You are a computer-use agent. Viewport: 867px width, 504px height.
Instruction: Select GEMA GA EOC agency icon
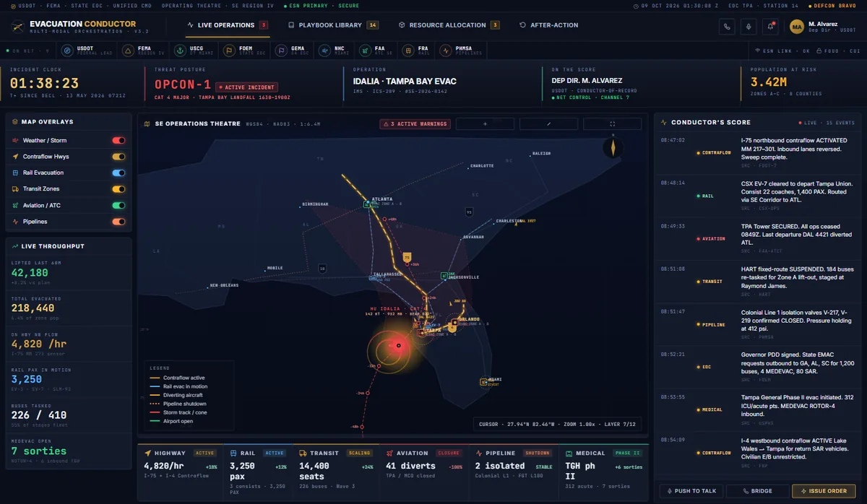[281, 51]
